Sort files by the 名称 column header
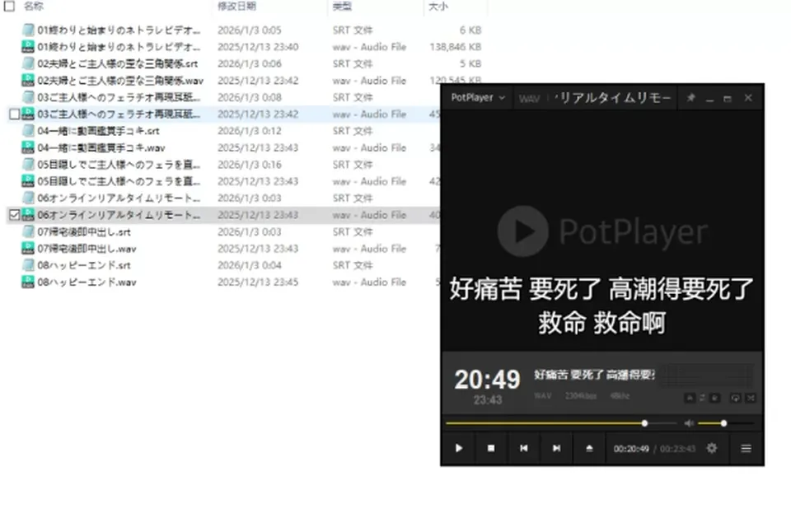The image size is (791, 532). 33,6
